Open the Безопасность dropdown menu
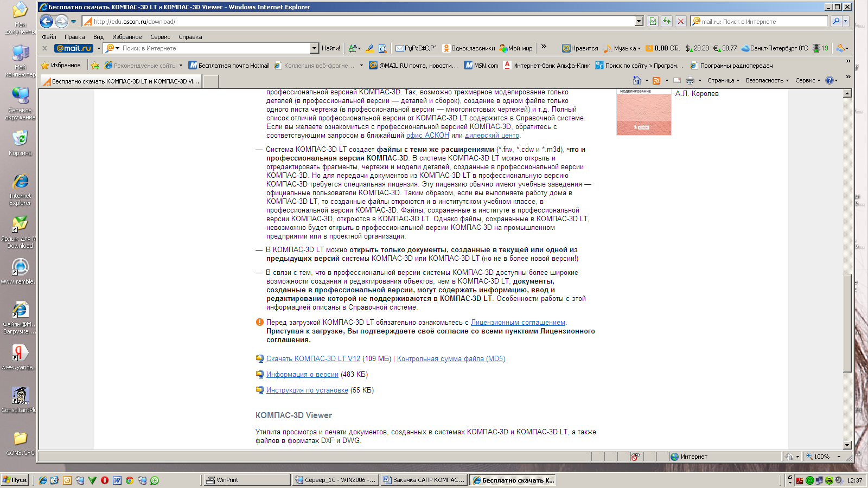This screenshot has width=868, height=488. 767,80
